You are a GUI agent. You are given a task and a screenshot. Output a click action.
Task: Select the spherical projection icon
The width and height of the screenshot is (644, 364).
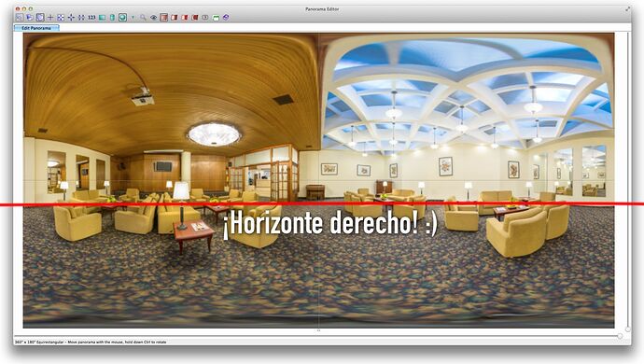coord(122,17)
